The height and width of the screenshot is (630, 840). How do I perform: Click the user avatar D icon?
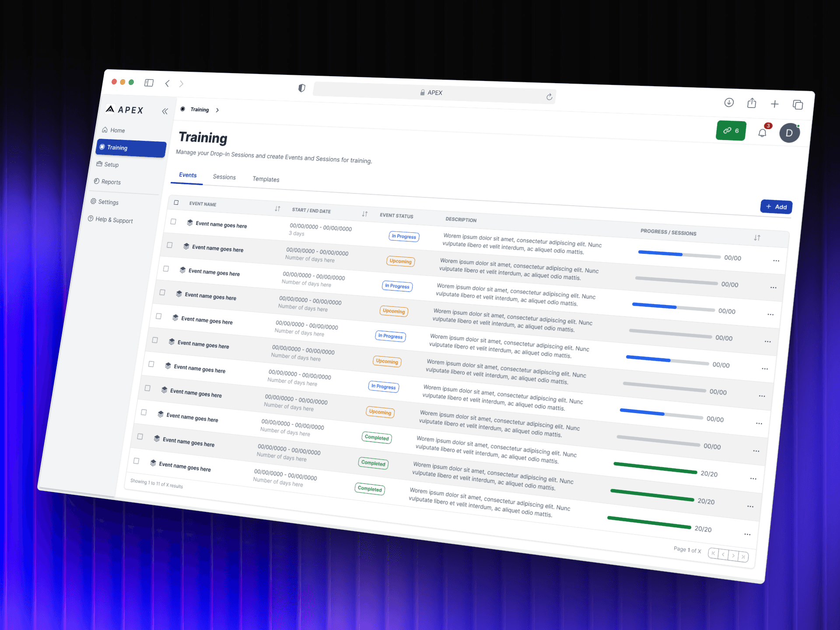pos(789,133)
